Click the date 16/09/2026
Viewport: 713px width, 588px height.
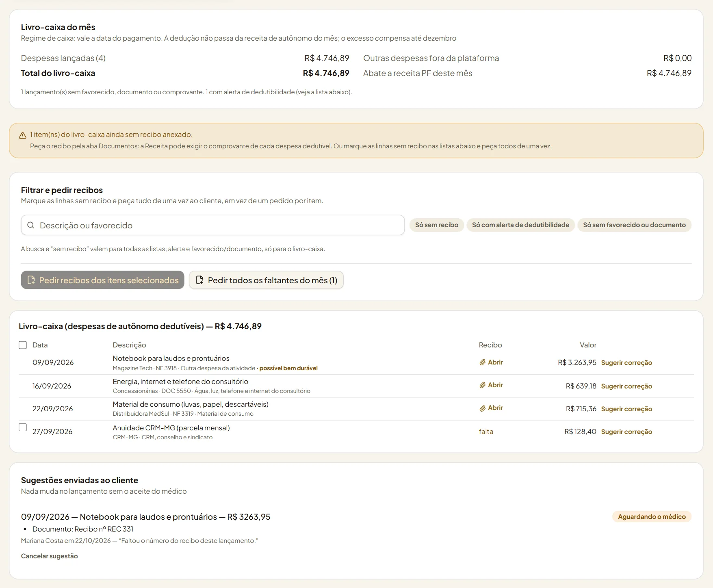[52, 386]
